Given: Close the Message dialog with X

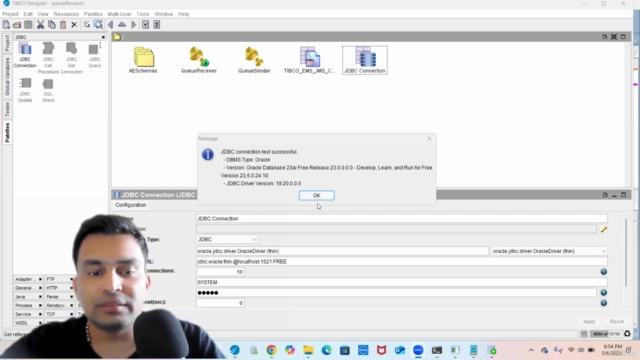Looking at the screenshot, I should 429,139.
